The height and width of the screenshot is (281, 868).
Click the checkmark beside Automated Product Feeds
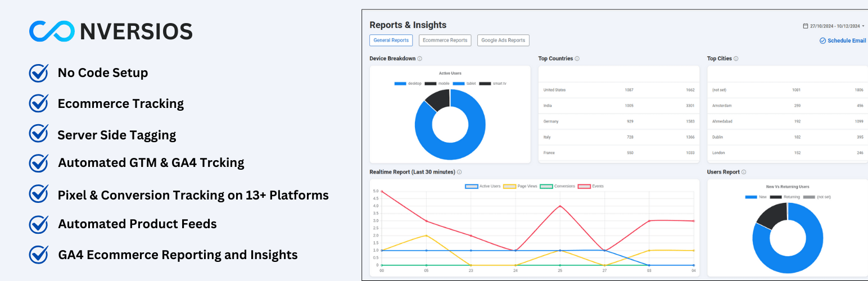coord(39,224)
